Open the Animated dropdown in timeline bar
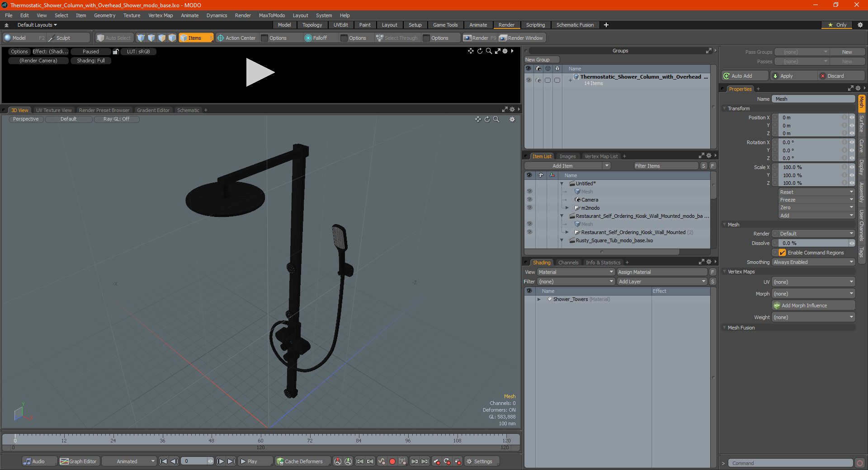Viewport: 868px width, 470px height. click(129, 461)
